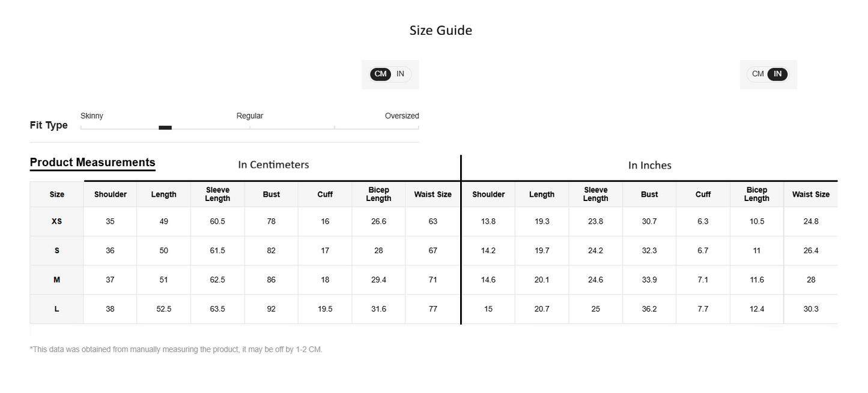Screen dimensions: 868x393
Task: Click the Size Guide title
Action: coord(441,31)
